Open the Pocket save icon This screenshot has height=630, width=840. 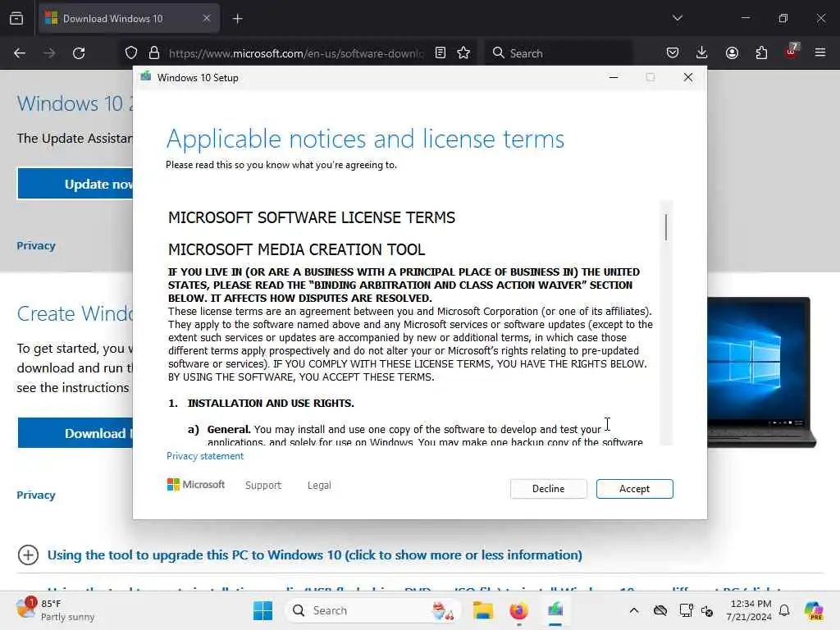tap(673, 52)
